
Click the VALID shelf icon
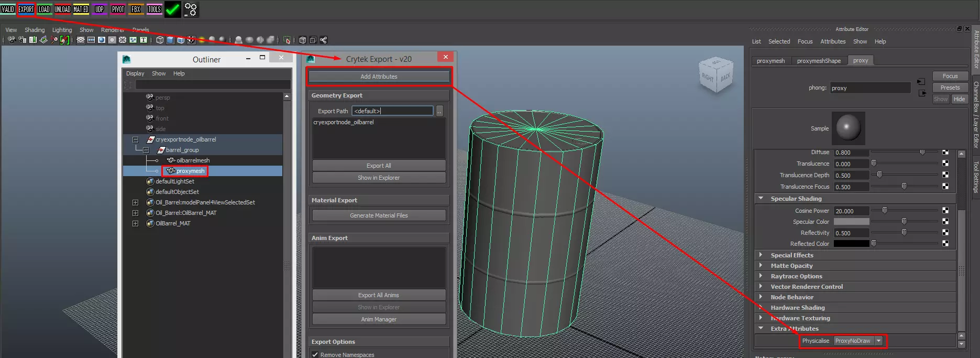pyautogui.click(x=8, y=9)
